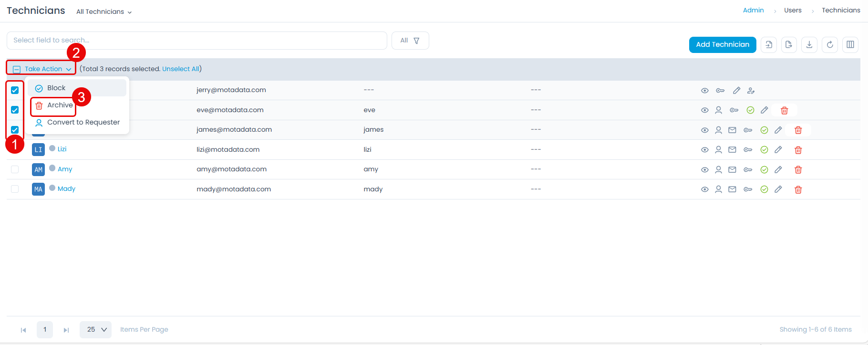
Task: Check the checkbox for the Amy row
Action: click(15, 169)
